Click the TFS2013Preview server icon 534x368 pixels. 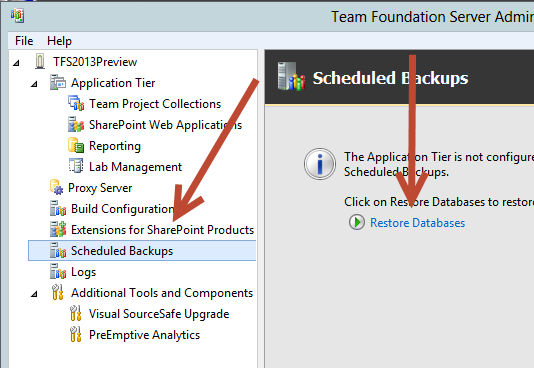(x=40, y=62)
